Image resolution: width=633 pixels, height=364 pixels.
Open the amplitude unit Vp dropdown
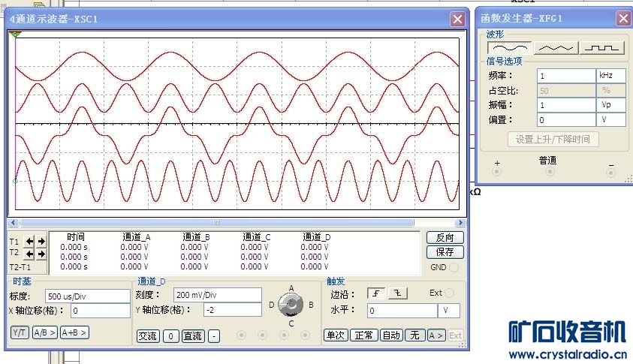point(610,105)
